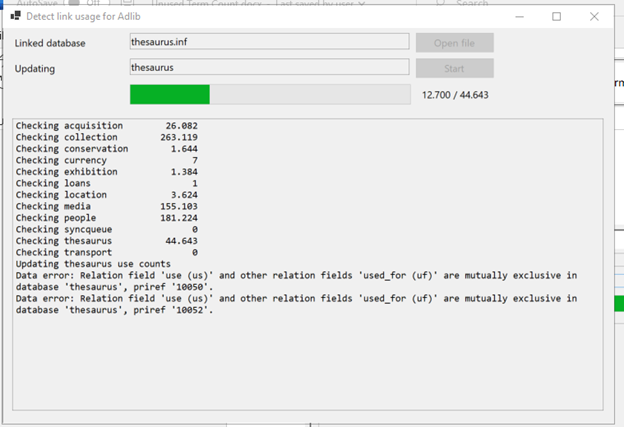Select the 'Checking thesaurus' log line
Screen dimensions: 624x427
[x=107, y=241]
